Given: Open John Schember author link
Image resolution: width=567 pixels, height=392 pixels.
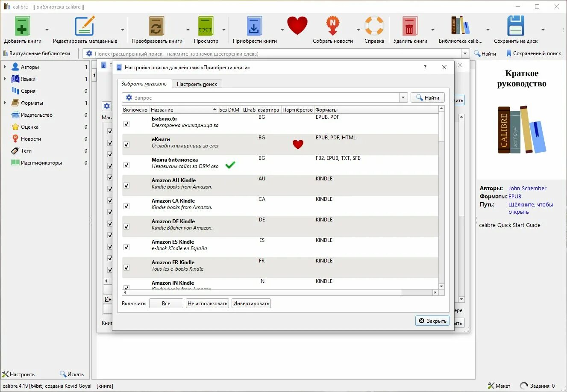Looking at the screenshot, I should 527,188.
